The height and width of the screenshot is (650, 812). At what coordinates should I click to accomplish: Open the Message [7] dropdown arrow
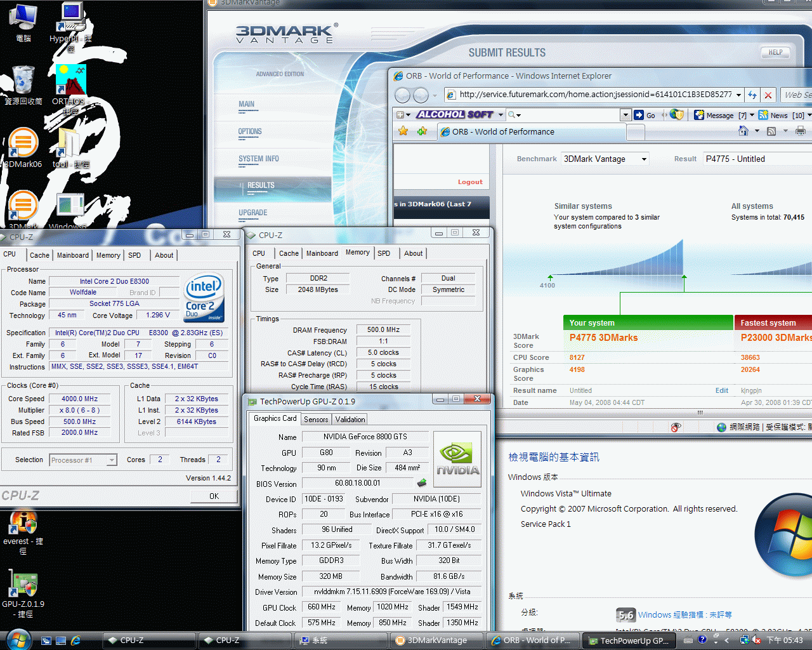pyautogui.click(x=752, y=115)
